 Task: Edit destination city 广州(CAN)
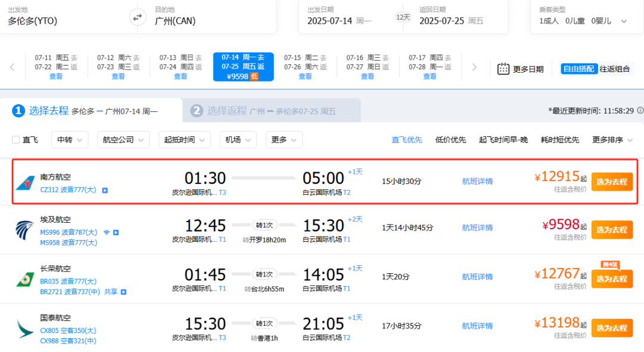pos(175,21)
